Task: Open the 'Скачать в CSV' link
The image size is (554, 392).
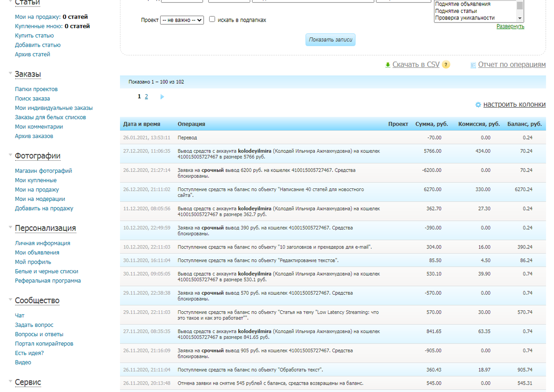Action: tap(416, 65)
